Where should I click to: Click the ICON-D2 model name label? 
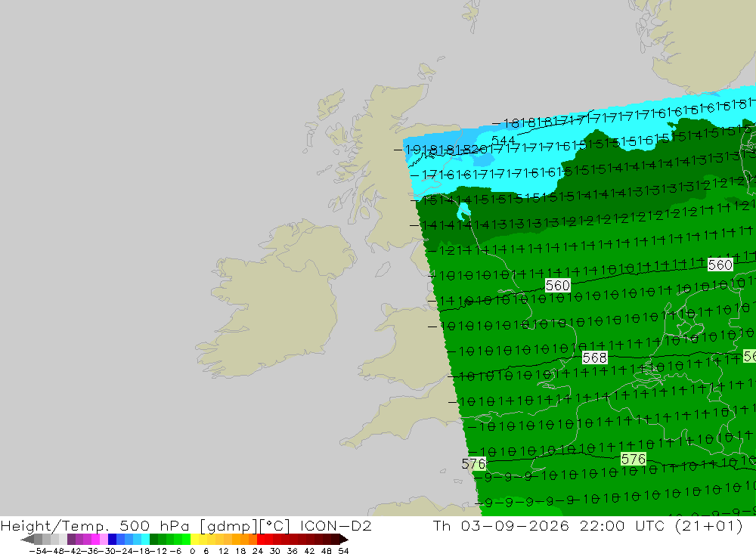tap(336, 525)
